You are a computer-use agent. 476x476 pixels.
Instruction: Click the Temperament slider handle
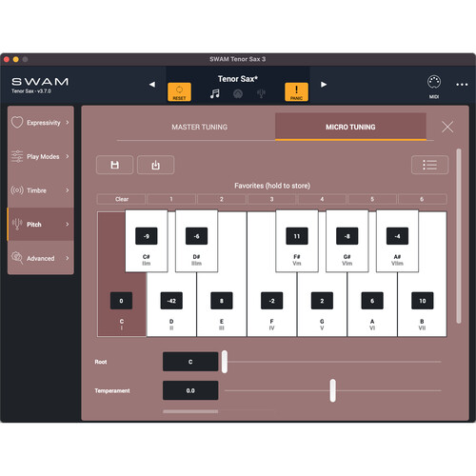point(332,390)
